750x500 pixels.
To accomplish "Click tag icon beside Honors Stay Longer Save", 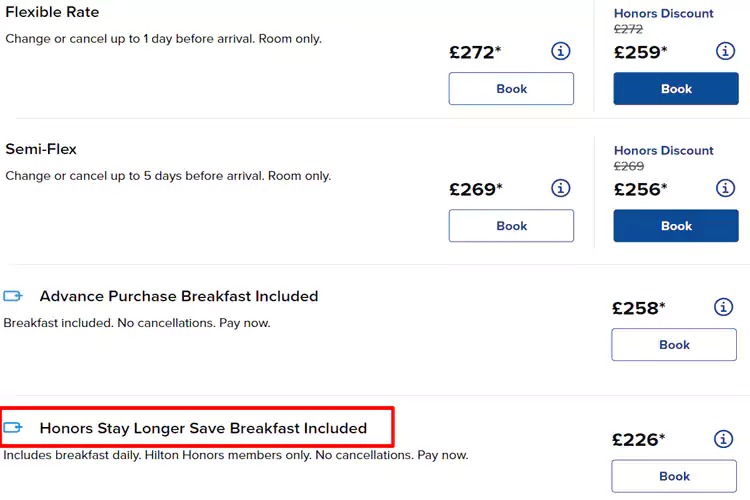I will pyautogui.click(x=13, y=428).
